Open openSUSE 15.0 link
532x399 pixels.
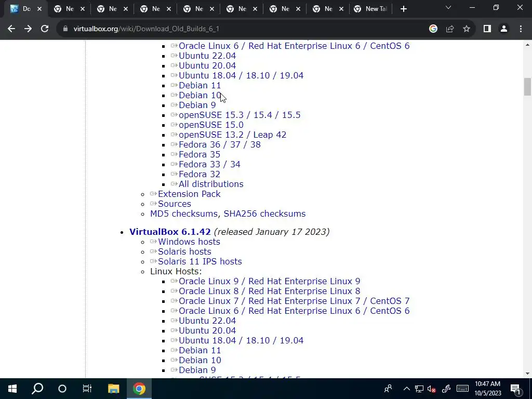pyautogui.click(x=211, y=125)
